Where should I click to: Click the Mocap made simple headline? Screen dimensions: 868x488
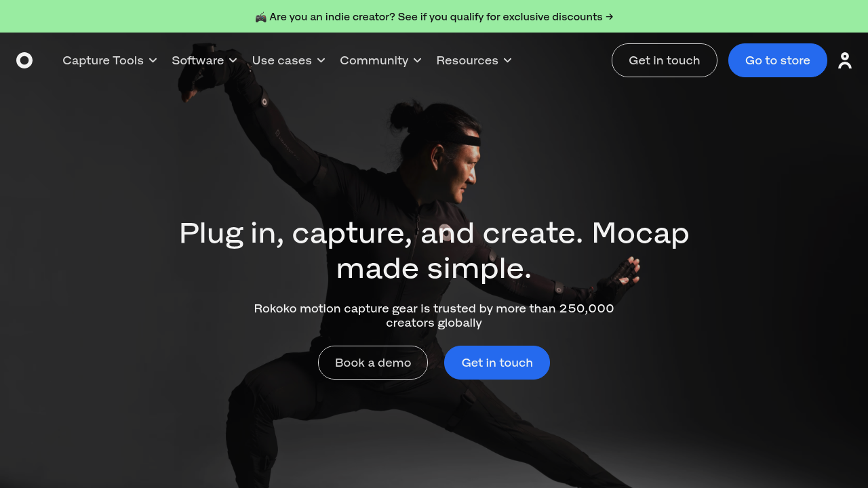(434, 251)
